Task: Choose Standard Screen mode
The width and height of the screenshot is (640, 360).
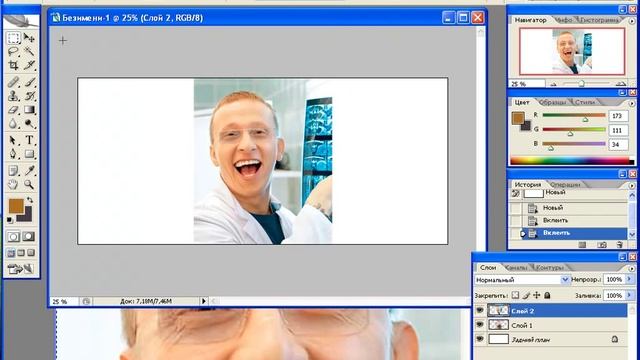Action: coord(11,253)
